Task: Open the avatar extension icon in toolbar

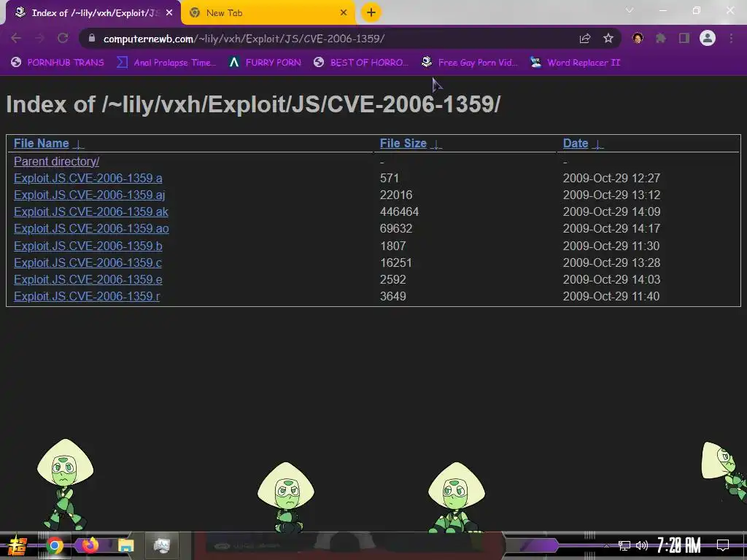Action: click(638, 38)
